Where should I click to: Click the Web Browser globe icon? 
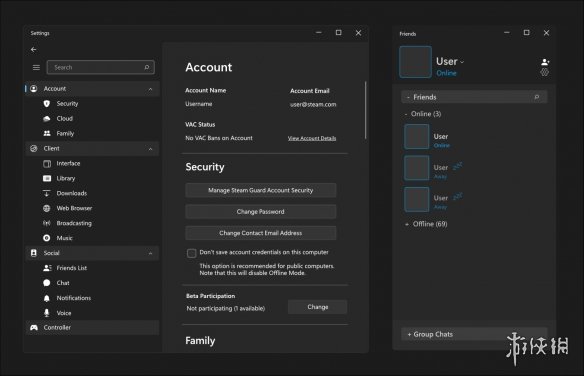(x=47, y=208)
